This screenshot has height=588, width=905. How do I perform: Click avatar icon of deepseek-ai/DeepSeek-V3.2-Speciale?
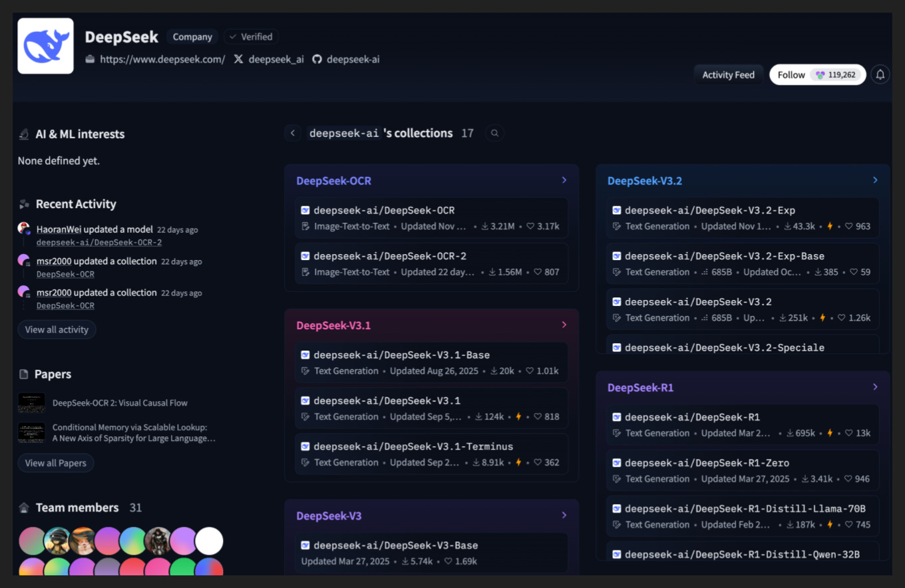(617, 348)
